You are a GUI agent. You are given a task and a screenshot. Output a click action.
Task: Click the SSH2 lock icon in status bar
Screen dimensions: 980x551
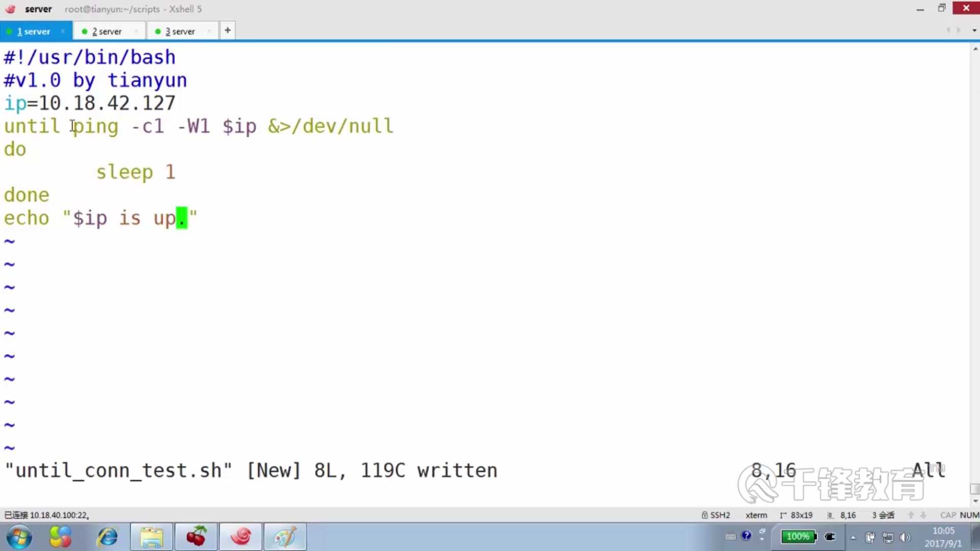[x=704, y=515]
